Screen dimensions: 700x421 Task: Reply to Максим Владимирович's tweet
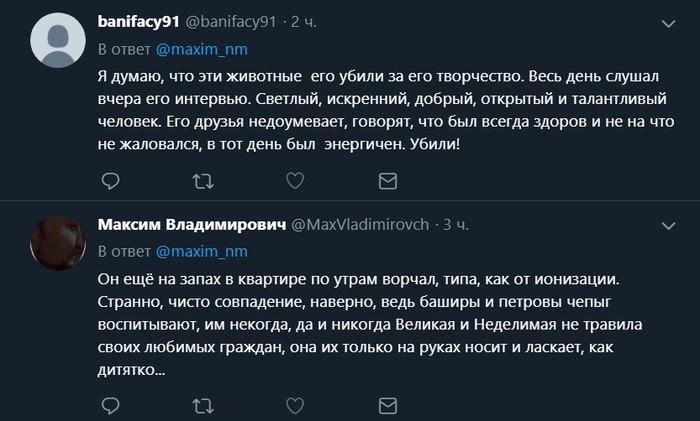[111, 407]
